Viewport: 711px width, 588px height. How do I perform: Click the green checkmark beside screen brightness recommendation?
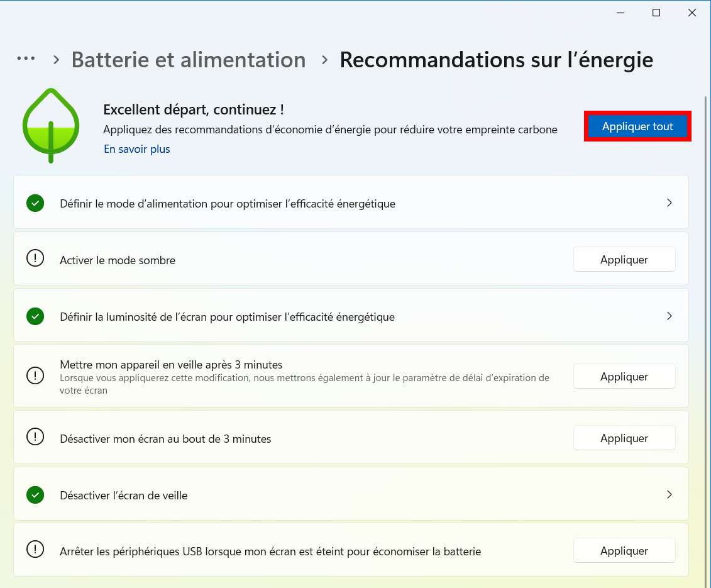[x=35, y=316]
